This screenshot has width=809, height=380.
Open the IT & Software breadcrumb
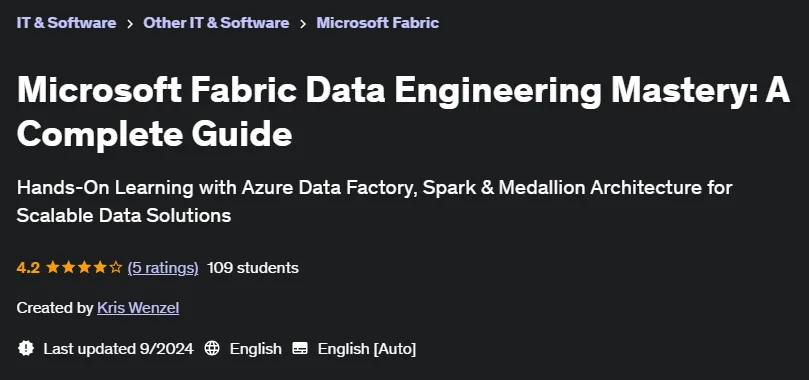[66, 23]
